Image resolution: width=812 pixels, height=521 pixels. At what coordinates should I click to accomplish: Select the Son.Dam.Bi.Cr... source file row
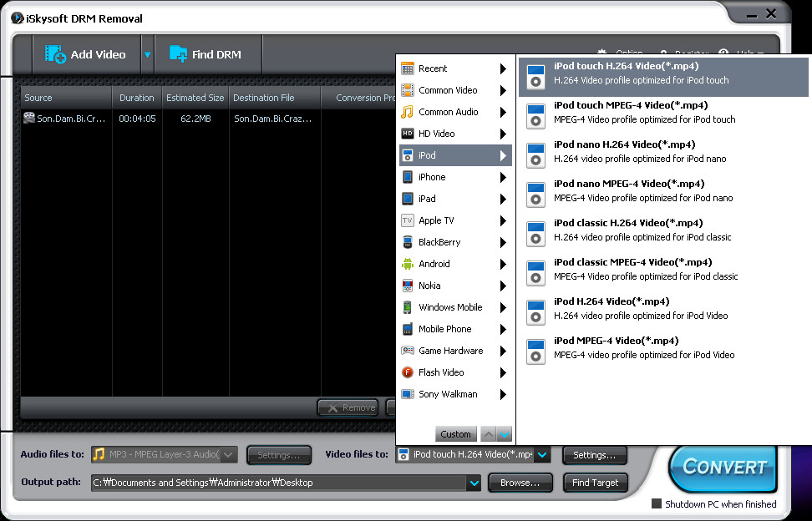pyautogui.click(x=207, y=119)
